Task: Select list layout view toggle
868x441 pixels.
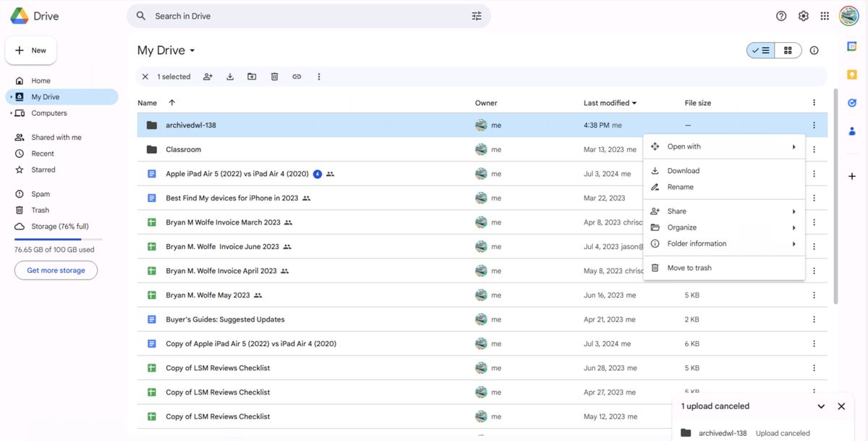Action: coord(762,50)
